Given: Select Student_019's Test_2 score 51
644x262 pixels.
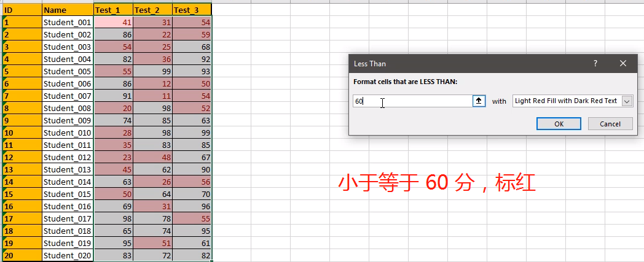Looking at the screenshot, I should pyautogui.click(x=153, y=243).
